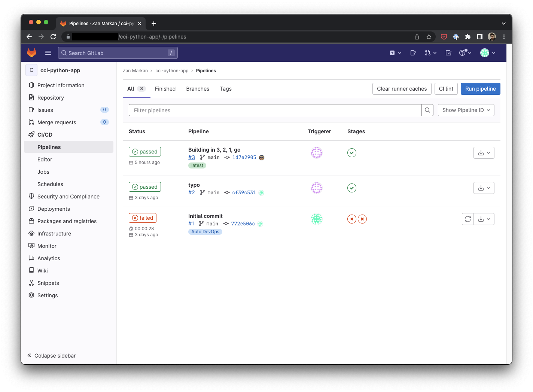533x392 pixels.
Task: Click the Settings gear icon in sidebar
Action: point(31,295)
